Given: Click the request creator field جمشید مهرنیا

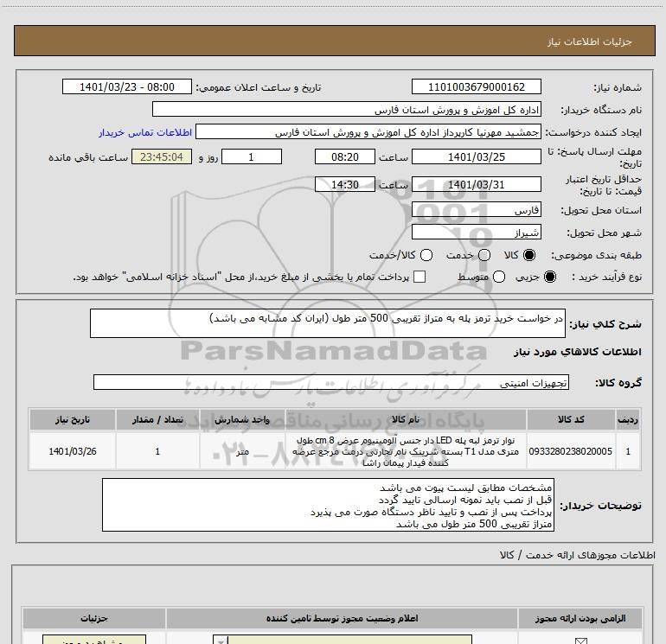Looking at the screenshot, I should tap(368, 132).
